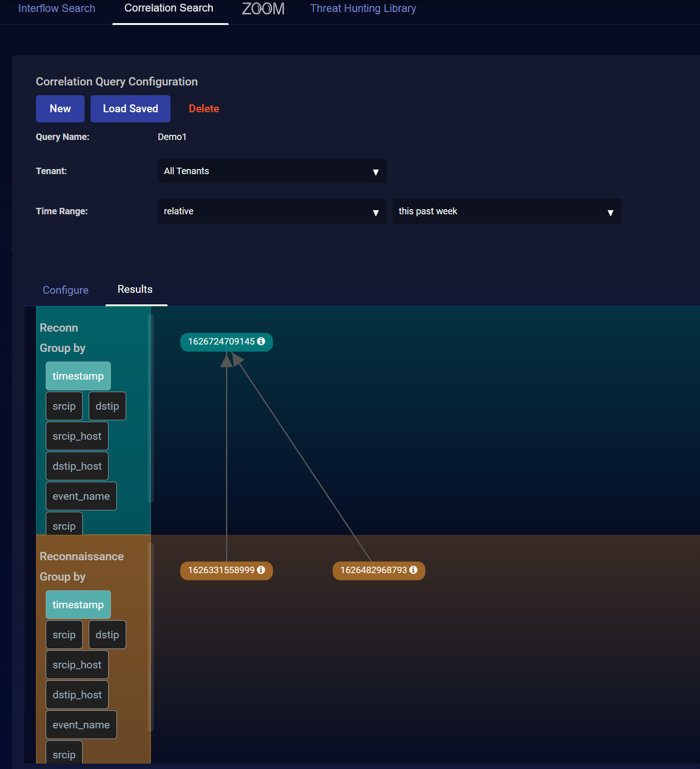Toggle timestamp grouping in Reconn panel
The width and height of the screenshot is (700, 769).
point(78,376)
